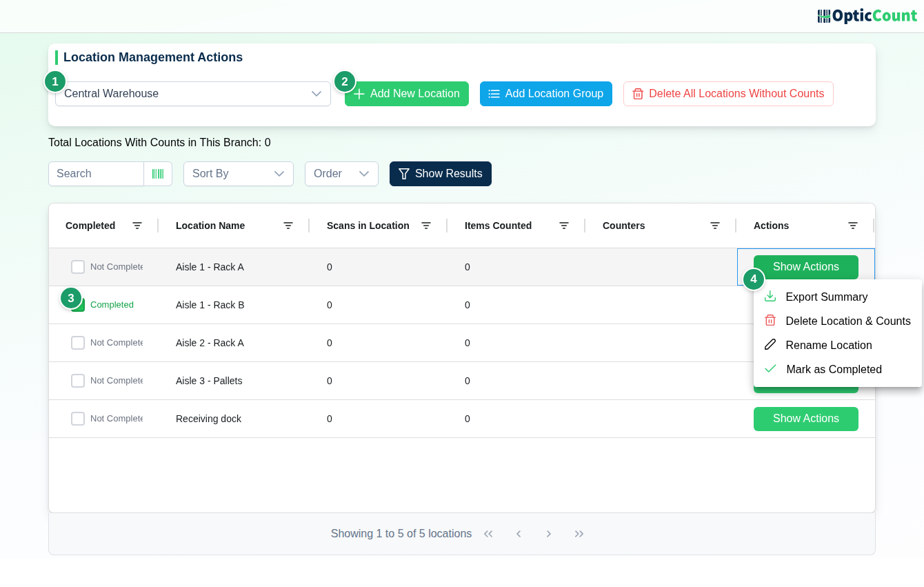924x587 pixels.
Task: Check the Receiving dock completed box
Action: [78, 419]
